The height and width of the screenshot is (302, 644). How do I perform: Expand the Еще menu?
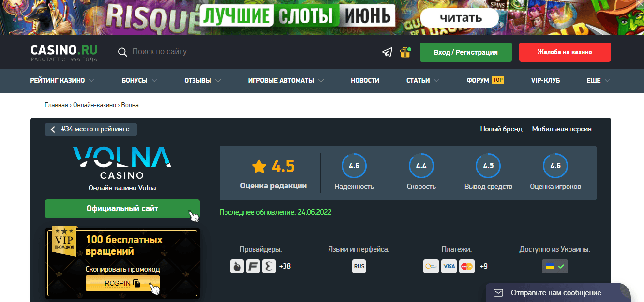click(x=598, y=81)
